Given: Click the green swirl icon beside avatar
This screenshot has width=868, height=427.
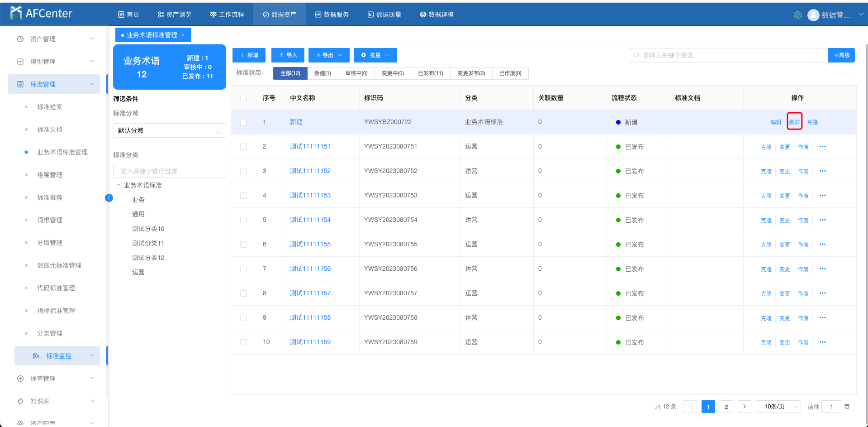Looking at the screenshot, I should (798, 15).
